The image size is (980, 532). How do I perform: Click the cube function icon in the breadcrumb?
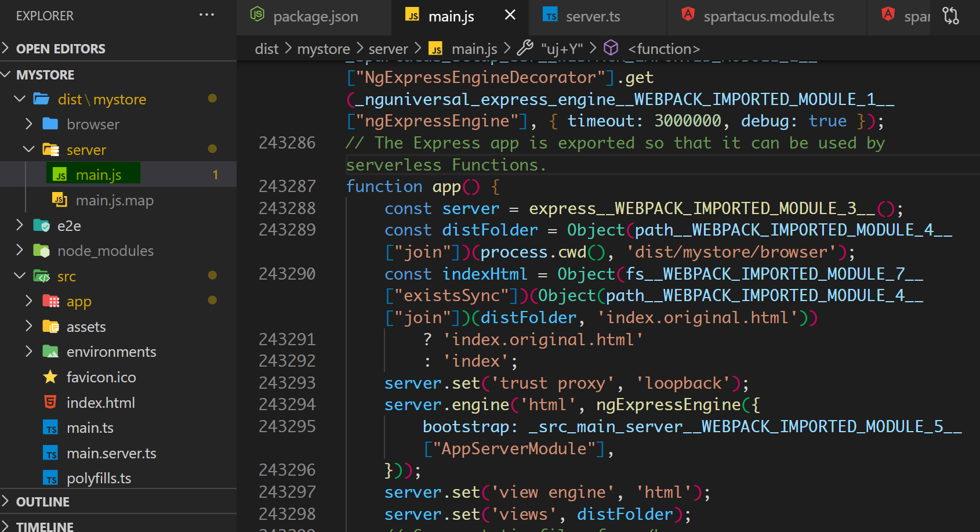coord(611,48)
